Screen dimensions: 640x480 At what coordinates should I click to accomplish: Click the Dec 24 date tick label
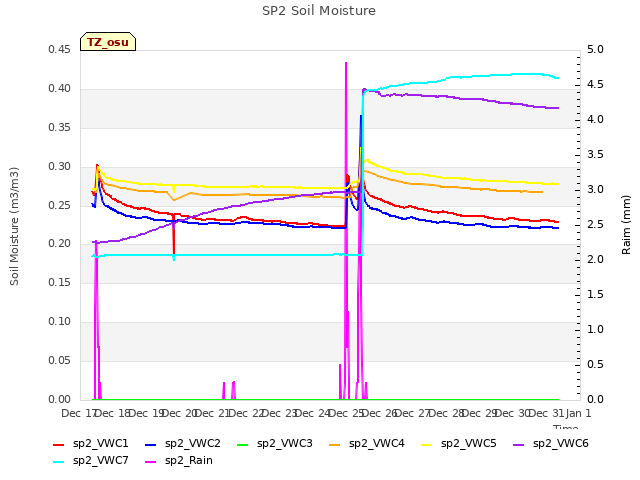[x=311, y=413]
